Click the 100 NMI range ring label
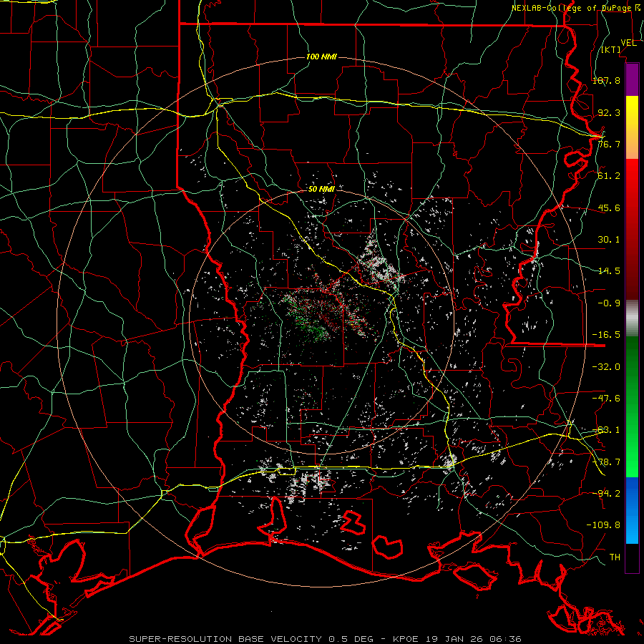644x644 pixels. pyautogui.click(x=321, y=57)
